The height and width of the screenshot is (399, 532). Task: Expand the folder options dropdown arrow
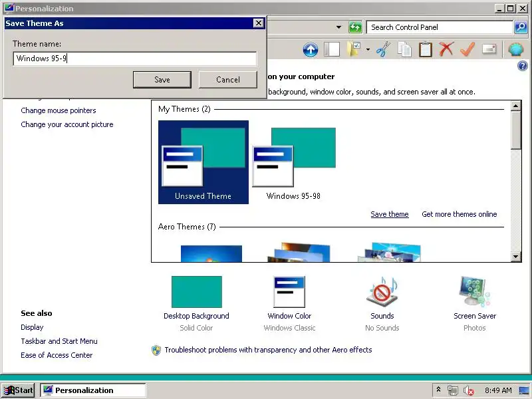[368, 50]
